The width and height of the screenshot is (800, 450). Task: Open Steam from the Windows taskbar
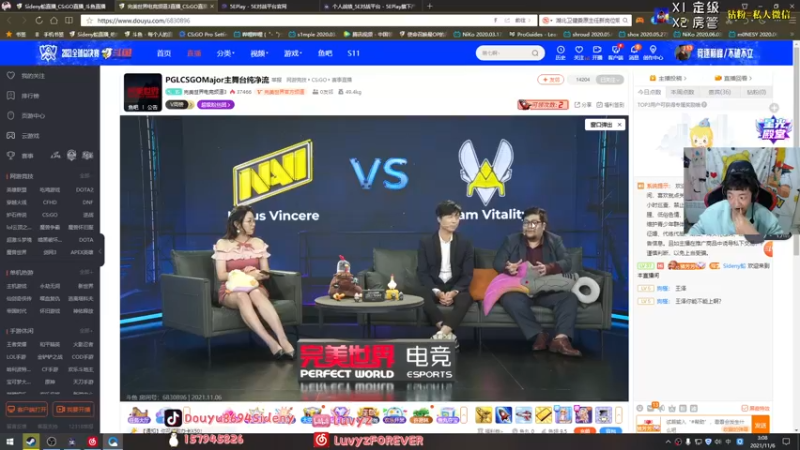pyautogui.click(x=31, y=441)
